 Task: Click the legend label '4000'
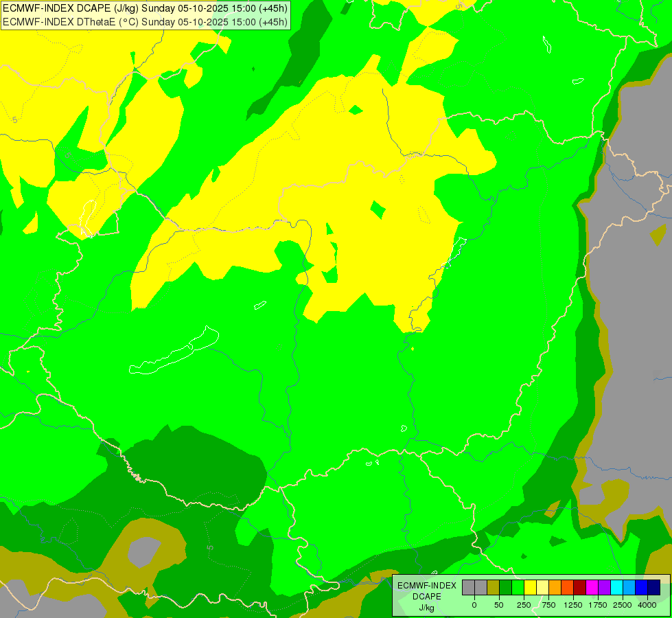coord(647,605)
